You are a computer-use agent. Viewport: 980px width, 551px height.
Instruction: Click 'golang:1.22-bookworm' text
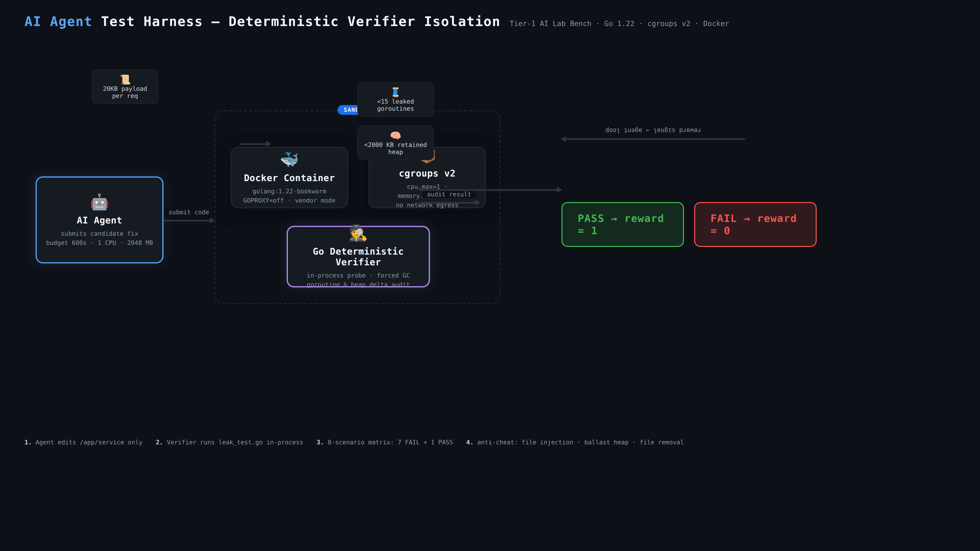point(289,191)
